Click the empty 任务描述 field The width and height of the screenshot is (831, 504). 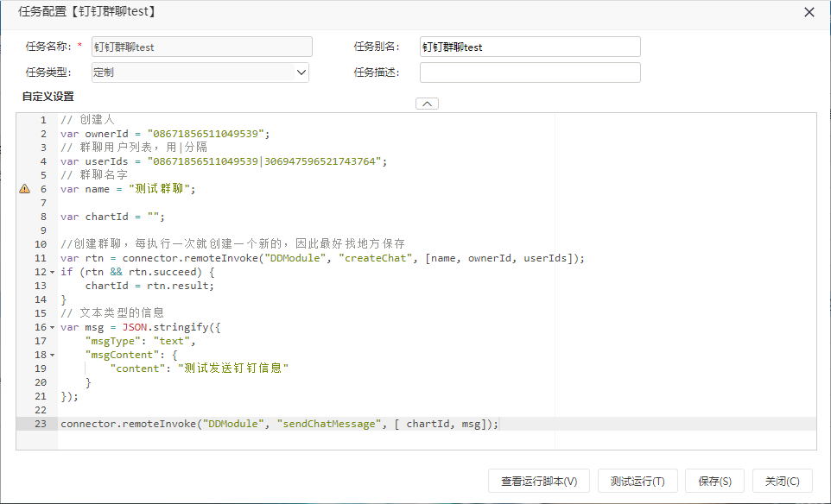point(530,72)
